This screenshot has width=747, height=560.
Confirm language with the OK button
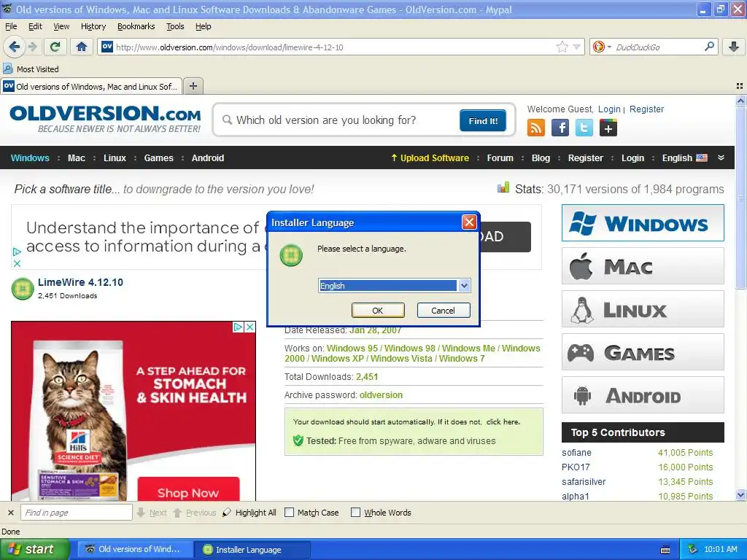point(378,310)
